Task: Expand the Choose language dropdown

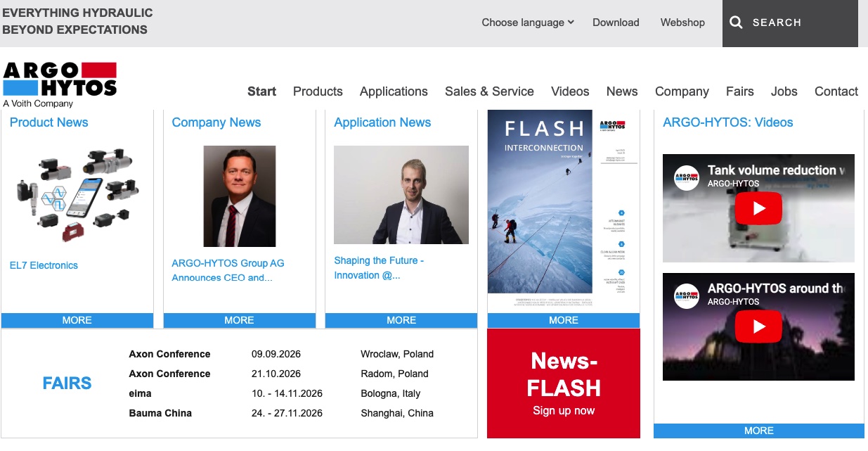Action: tap(528, 23)
